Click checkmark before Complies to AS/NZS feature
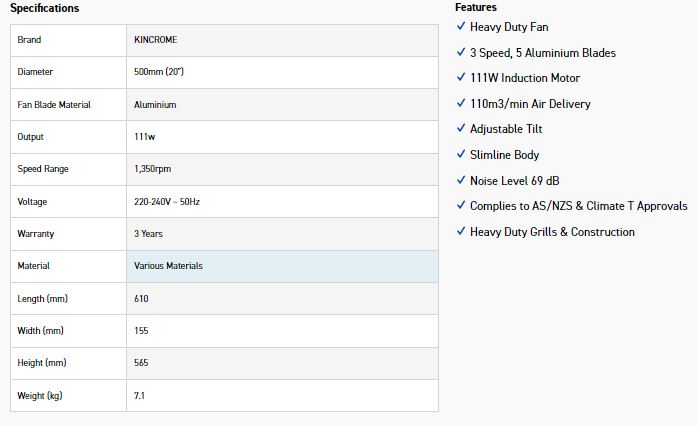The image size is (698, 426). coord(460,206)
